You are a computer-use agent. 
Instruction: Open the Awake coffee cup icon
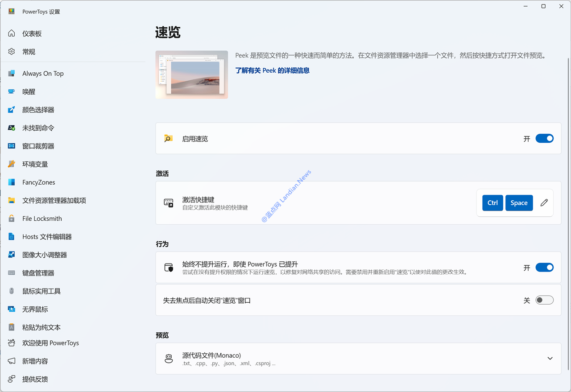[12, 91]
